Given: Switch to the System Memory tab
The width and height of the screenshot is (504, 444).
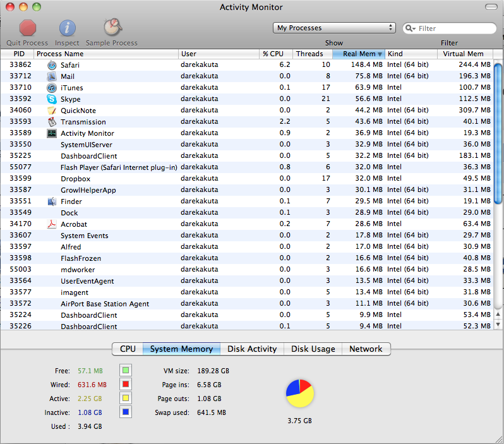Looking at the screenshot, I should coord(182,349).
